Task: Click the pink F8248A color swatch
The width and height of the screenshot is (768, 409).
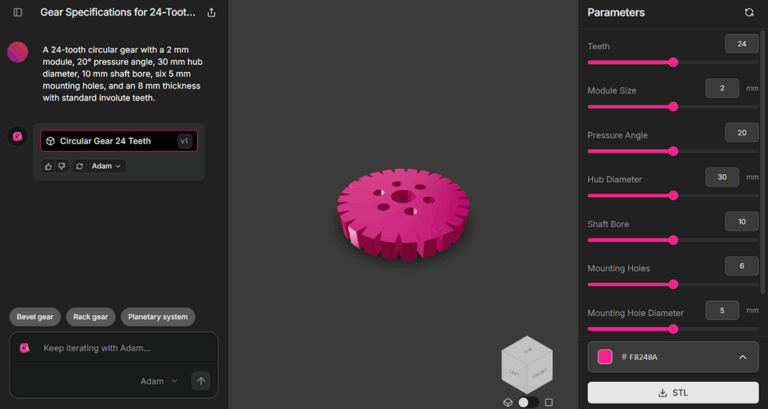Action: (605, 357)
